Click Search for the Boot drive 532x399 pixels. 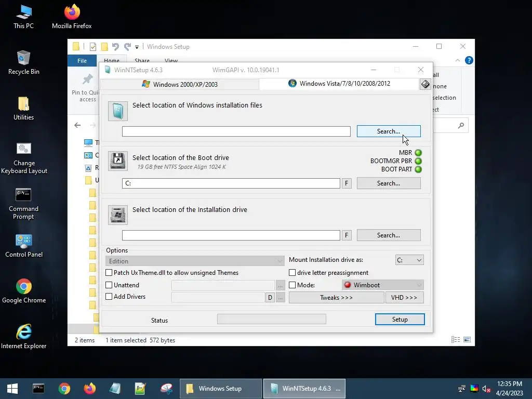[389, 183]
